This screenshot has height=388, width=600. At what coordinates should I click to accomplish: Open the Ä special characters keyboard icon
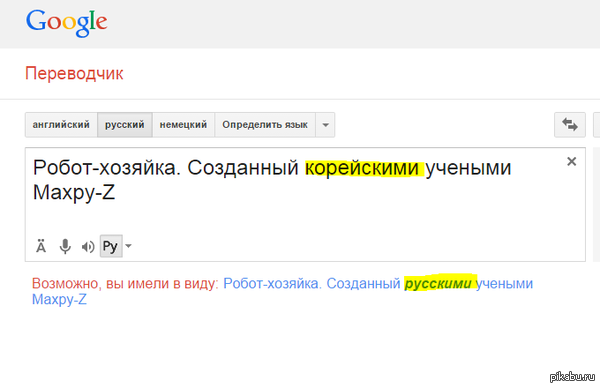coord(41,246)
